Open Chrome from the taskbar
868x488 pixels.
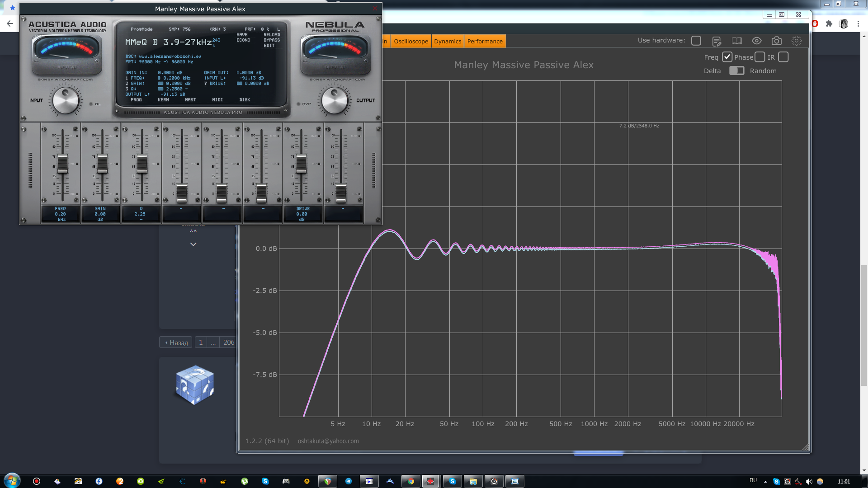pyautogui.click(x=410, y=481)
